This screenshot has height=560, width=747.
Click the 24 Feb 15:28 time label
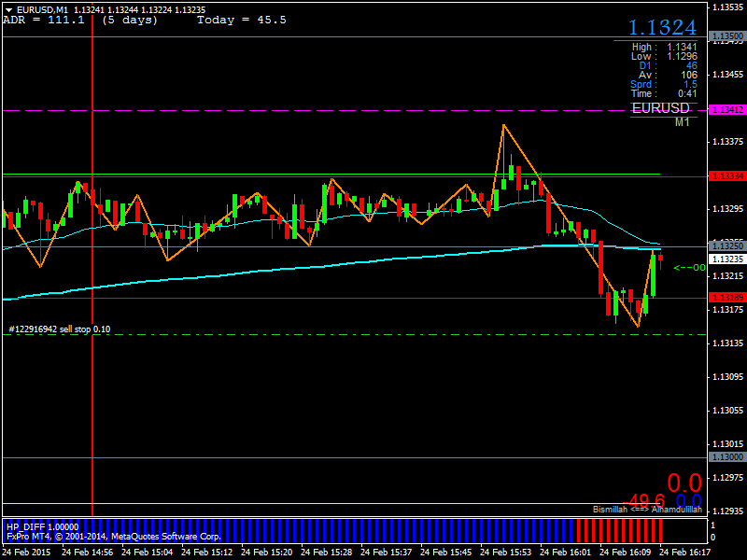point(326,553)
